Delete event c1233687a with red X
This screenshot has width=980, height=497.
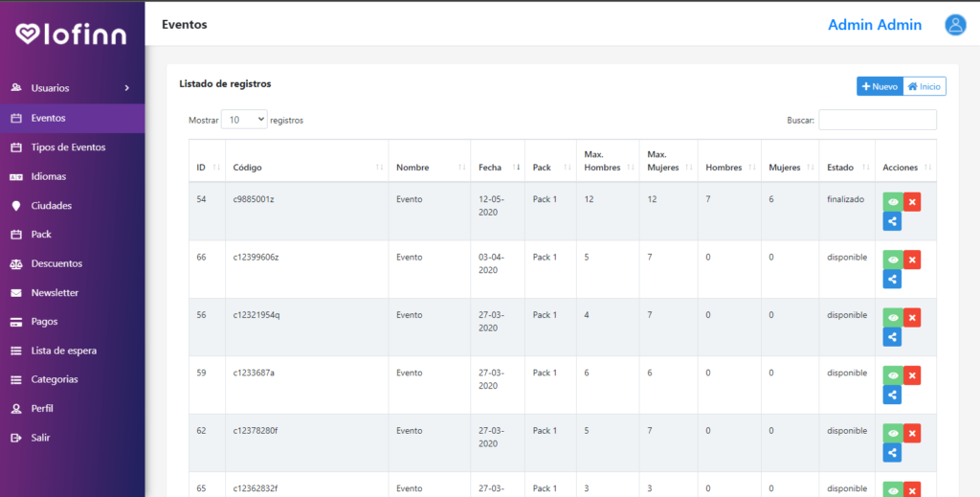[x=912, y=375]
